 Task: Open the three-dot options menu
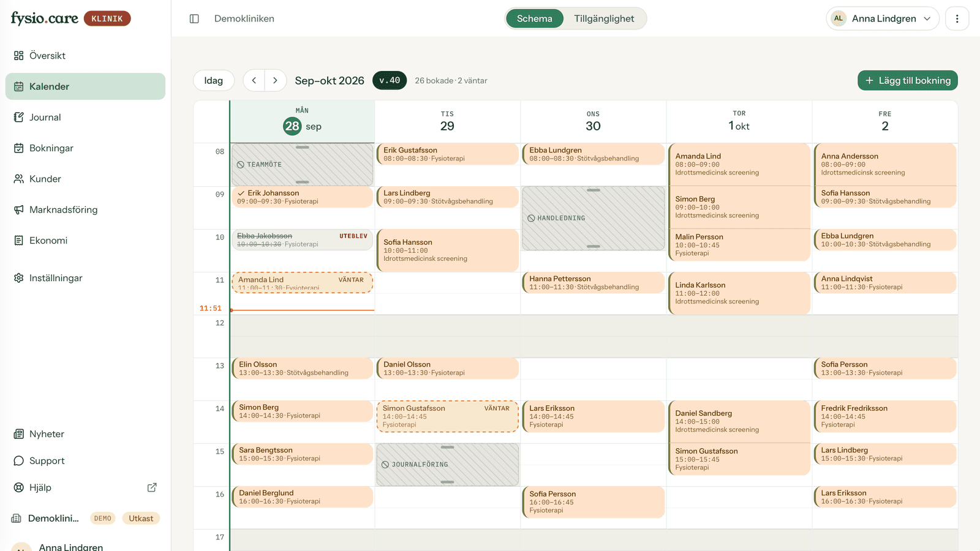coord(957,19)
